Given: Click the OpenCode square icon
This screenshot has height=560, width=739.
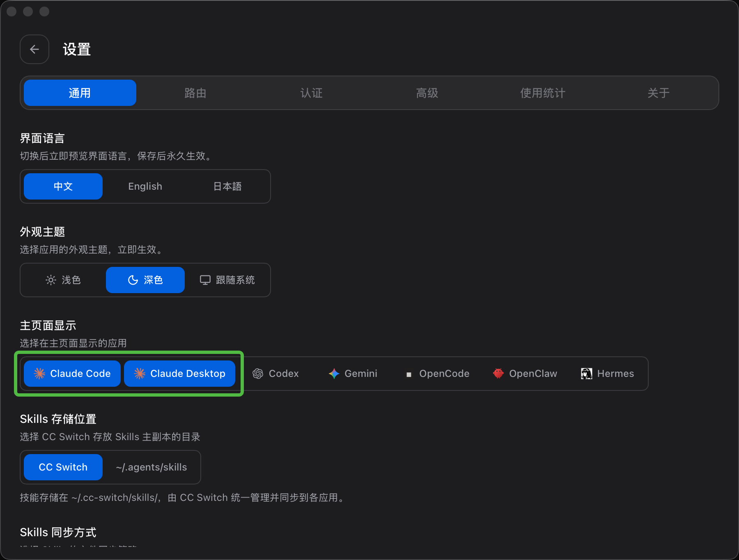Looking at the screenshot, I should 409,374.
